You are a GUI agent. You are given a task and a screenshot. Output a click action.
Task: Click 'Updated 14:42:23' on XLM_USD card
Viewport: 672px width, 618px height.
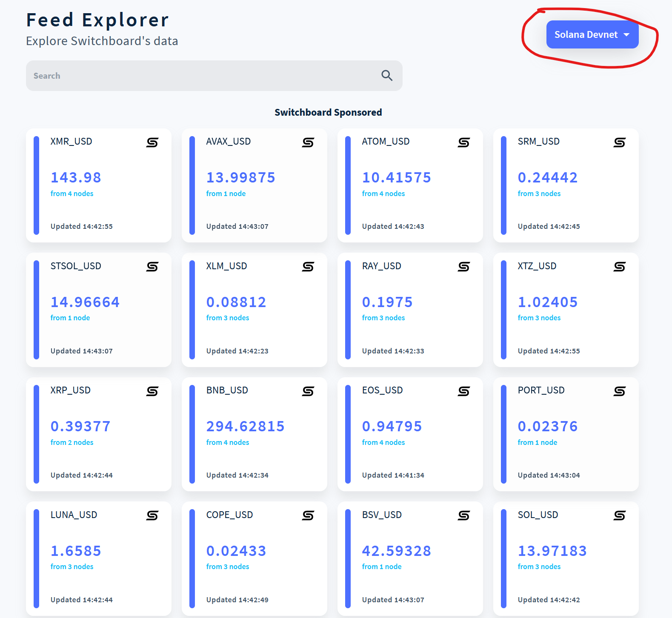click(x=237, y=351)
